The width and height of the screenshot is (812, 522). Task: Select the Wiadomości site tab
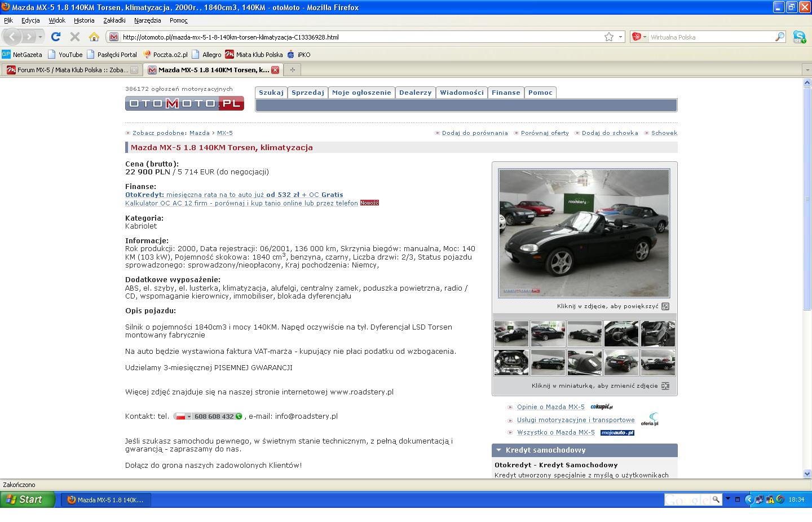[x=462, y=93]
